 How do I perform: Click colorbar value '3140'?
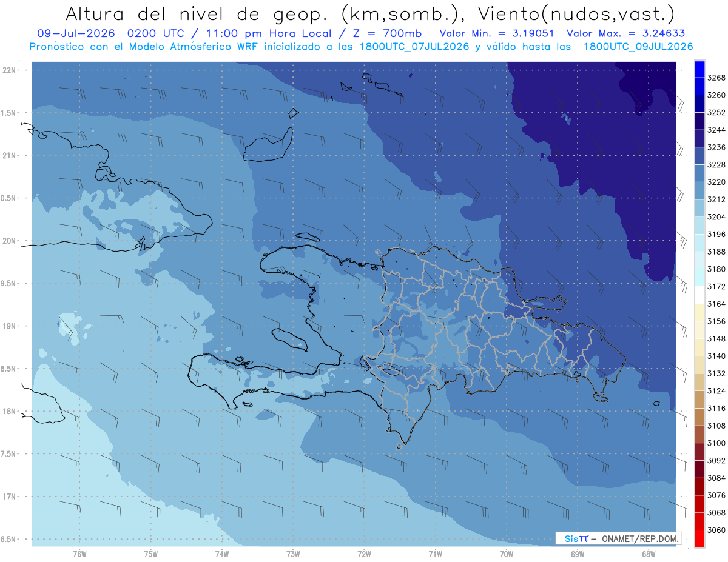716,356
